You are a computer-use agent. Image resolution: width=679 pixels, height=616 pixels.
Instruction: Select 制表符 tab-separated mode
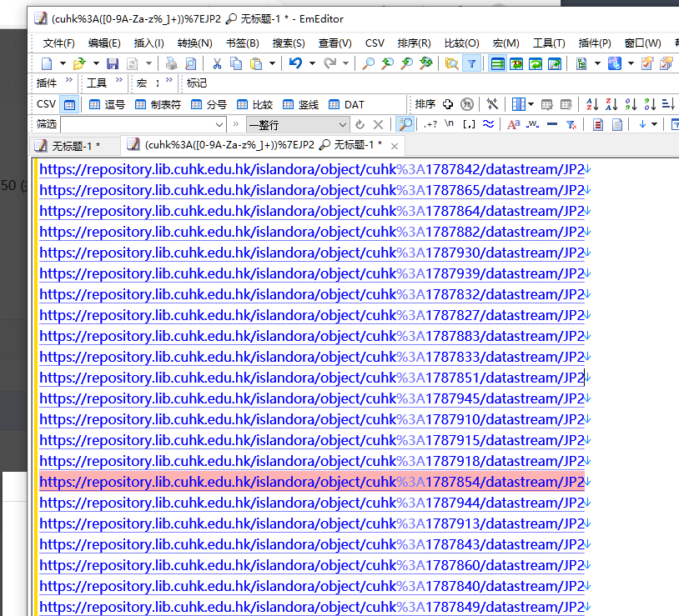click(x=158, y=105)
